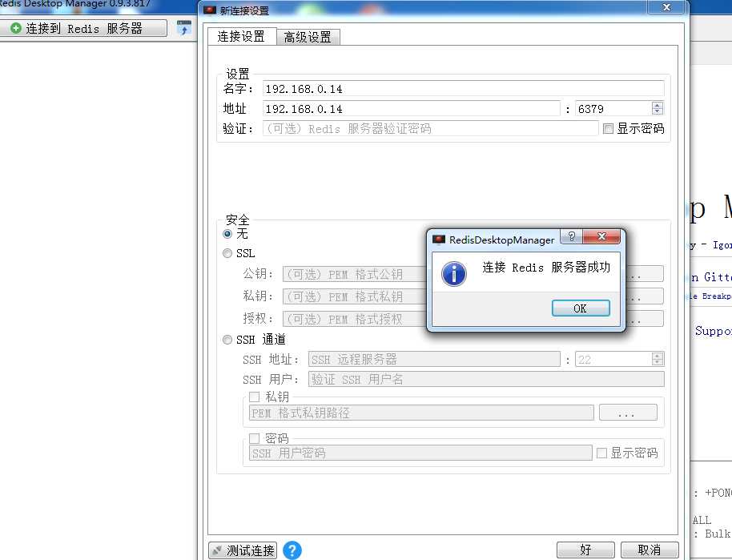Click the SSH port spinner arrows
This screenshot has height=560, width=732.
658,359
